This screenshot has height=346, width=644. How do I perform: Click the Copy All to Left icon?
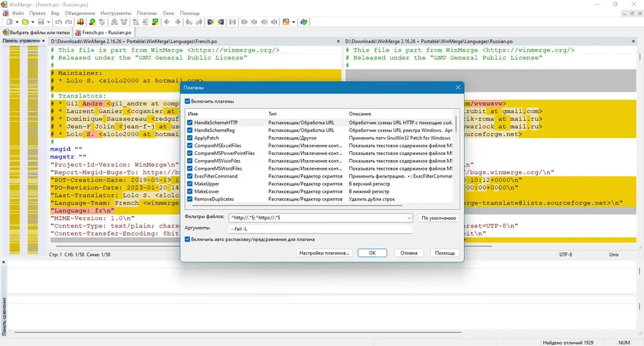[220, 22]
